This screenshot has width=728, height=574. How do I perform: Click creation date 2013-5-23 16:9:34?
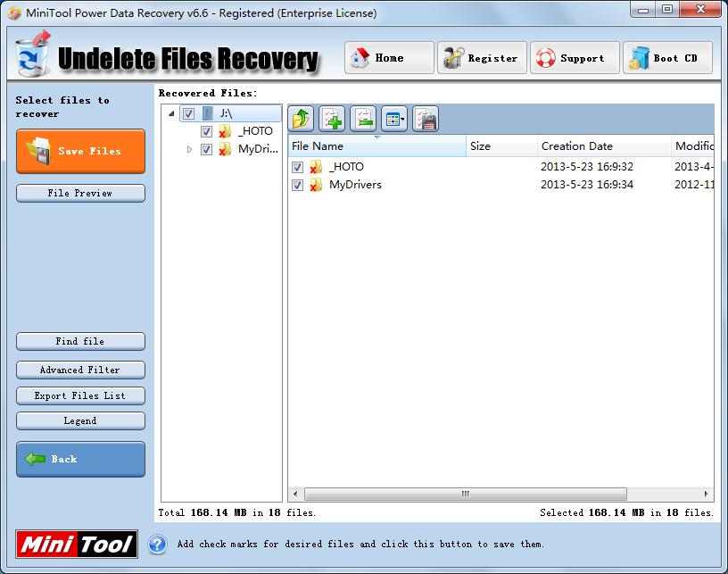pos(587,185)
